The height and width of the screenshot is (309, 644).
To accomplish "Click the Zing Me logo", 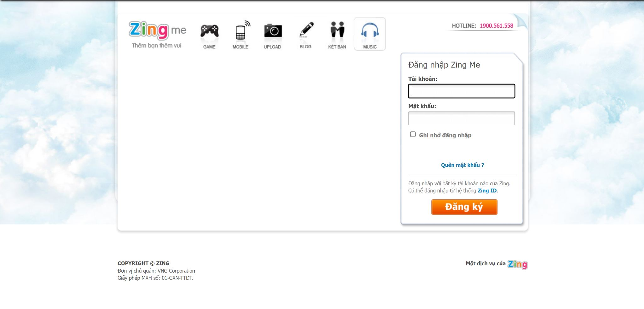I will [x=157, y=30].
